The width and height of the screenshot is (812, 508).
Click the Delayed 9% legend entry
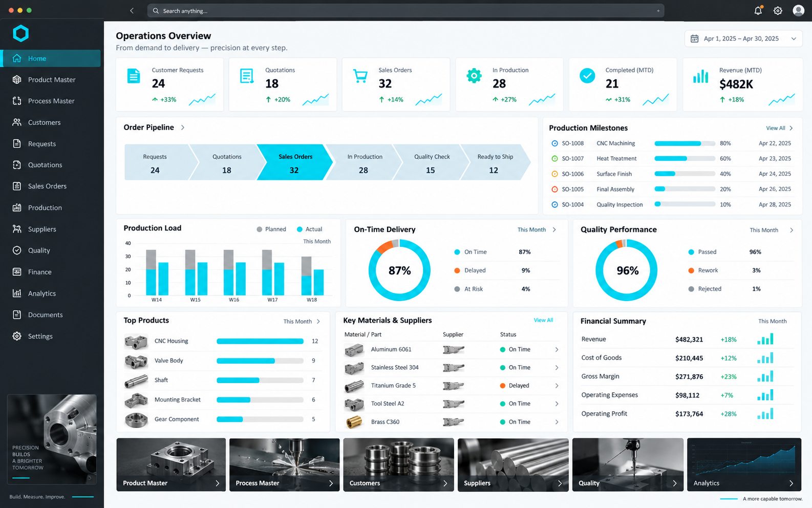[492, 270]
